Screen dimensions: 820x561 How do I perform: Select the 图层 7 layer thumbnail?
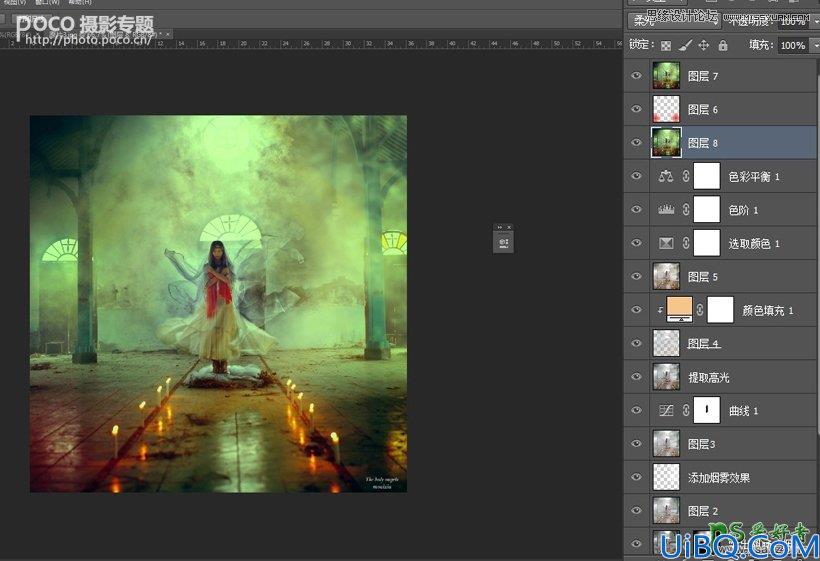coord(666,76)
